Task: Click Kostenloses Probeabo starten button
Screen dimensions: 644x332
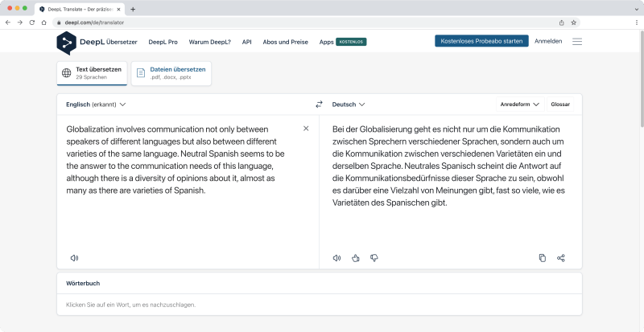Action: point(481,41)
